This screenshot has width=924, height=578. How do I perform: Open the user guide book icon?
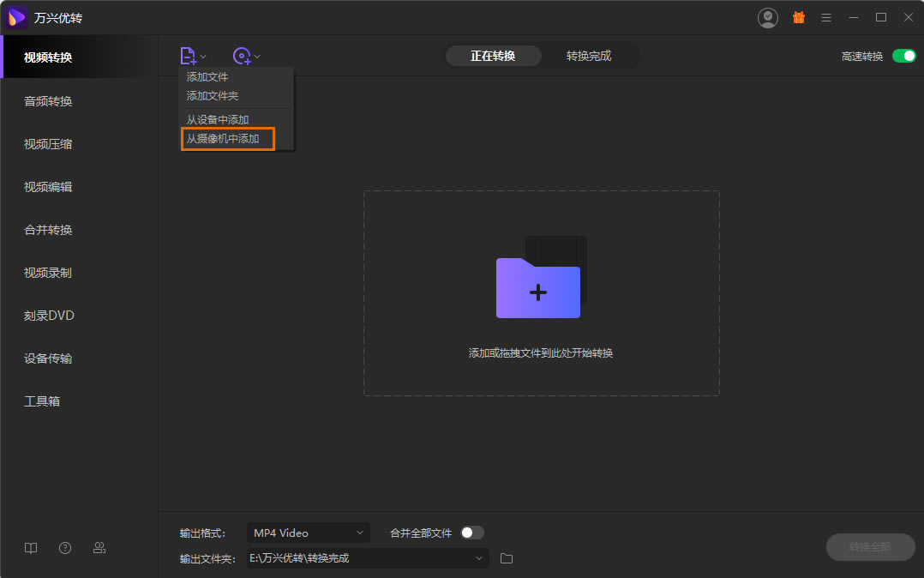click(x=31, y=548)
